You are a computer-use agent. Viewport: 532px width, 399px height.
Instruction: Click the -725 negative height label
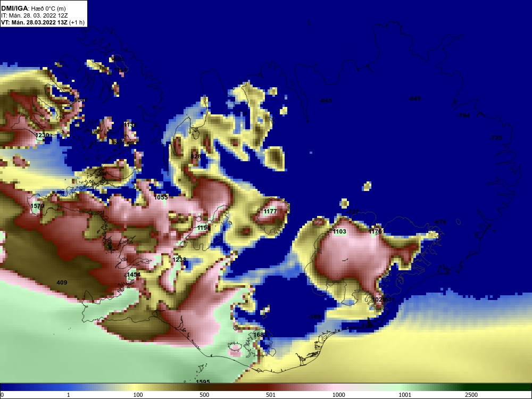click(x=496, y=138)
